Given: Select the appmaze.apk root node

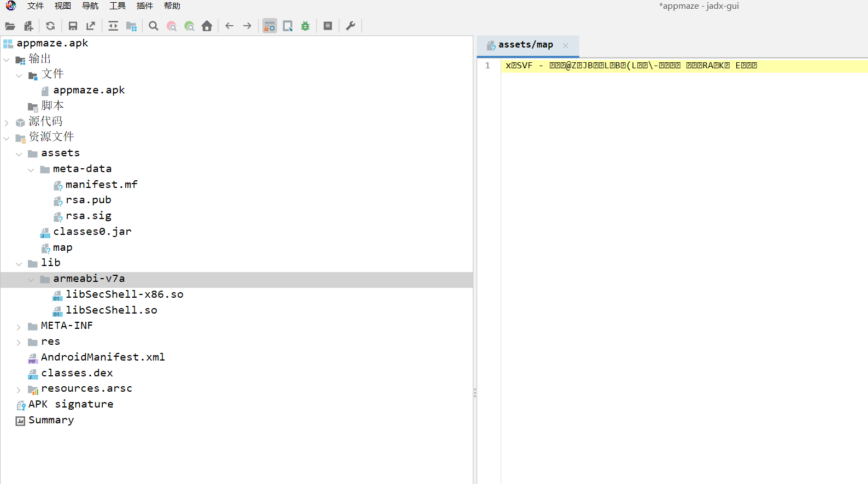Looking at the screenshot, I should pyautogui.click(x=52, y=43).
